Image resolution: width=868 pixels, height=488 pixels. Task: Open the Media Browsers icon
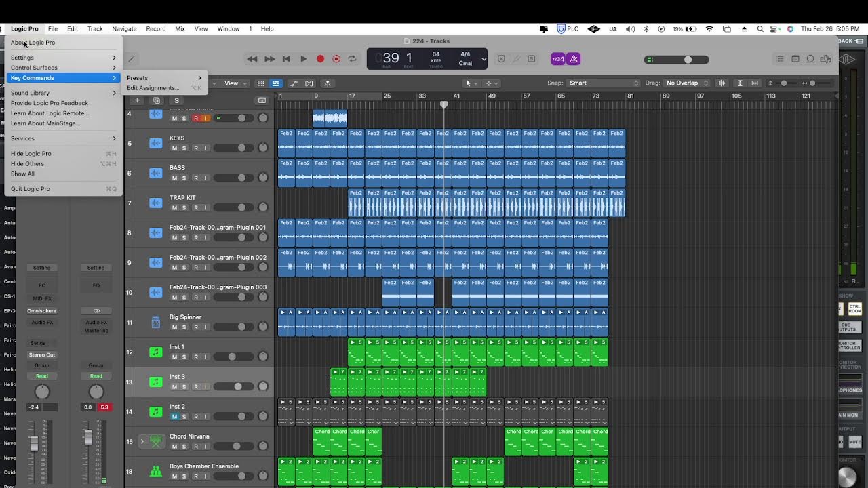click(x=825, y=59)
